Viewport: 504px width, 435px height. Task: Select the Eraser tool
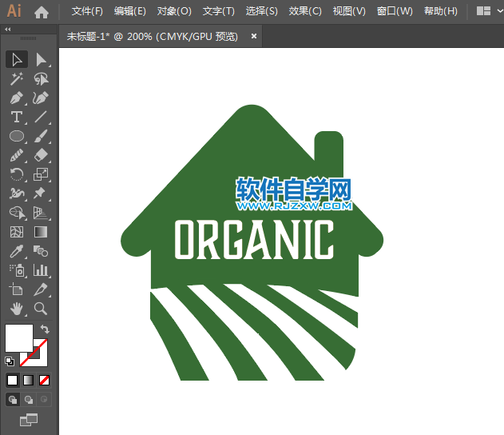(41, 155)
